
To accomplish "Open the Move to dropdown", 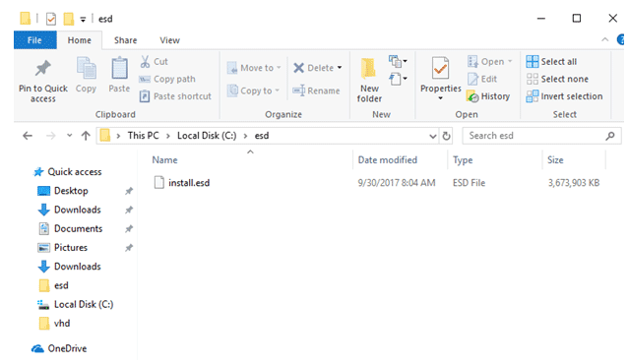I will [254, 68].
